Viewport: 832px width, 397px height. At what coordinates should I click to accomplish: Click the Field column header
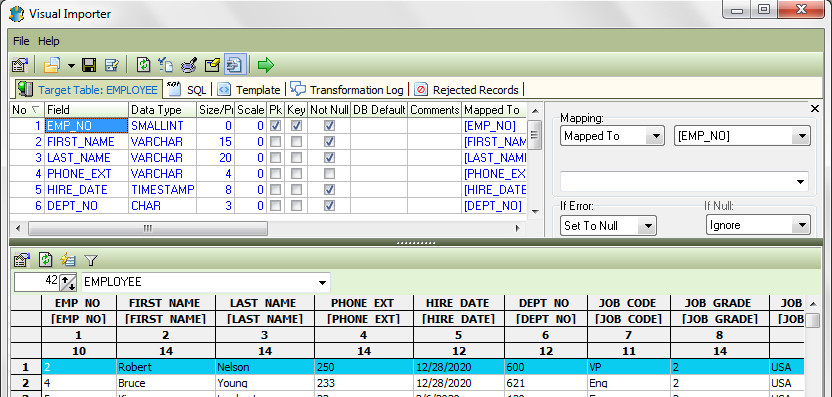tap(86, 110)
